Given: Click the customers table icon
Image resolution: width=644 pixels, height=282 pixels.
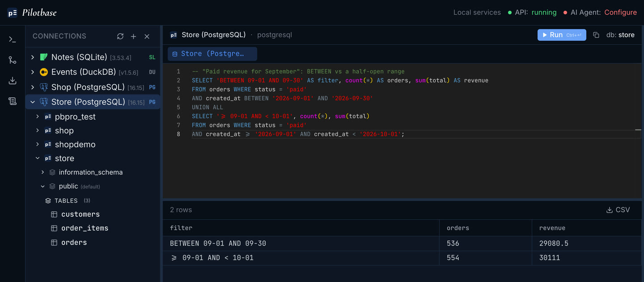Looking at the screenshot, I should 54,214.
